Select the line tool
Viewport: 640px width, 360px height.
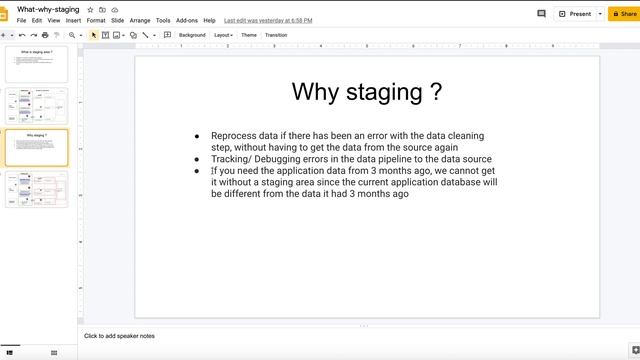tap(145, 35)
